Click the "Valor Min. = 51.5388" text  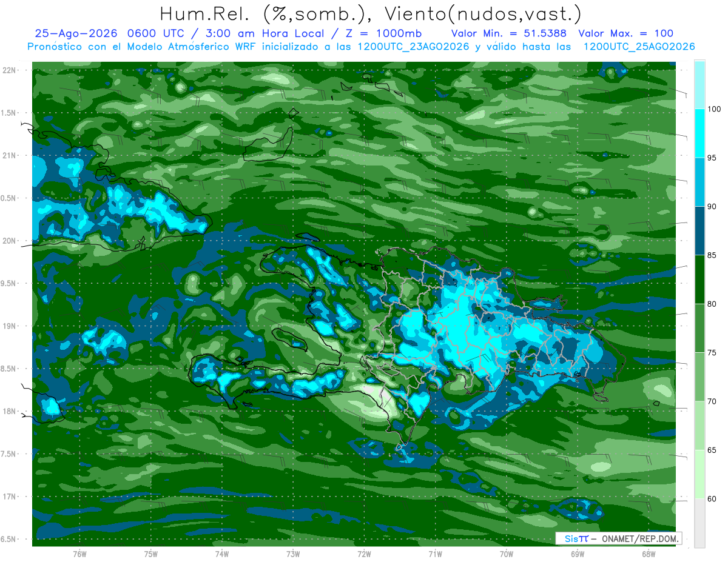(510, 33)
